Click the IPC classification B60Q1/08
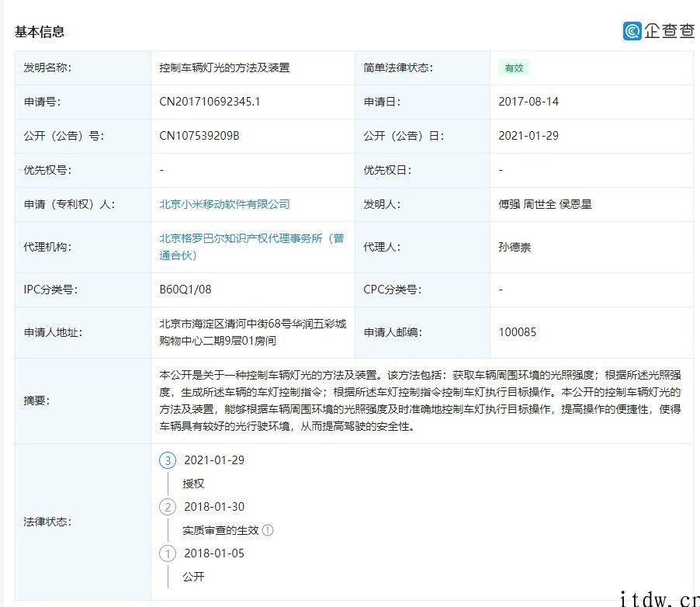Screen dimensions: 700x607 click(185, 290)
